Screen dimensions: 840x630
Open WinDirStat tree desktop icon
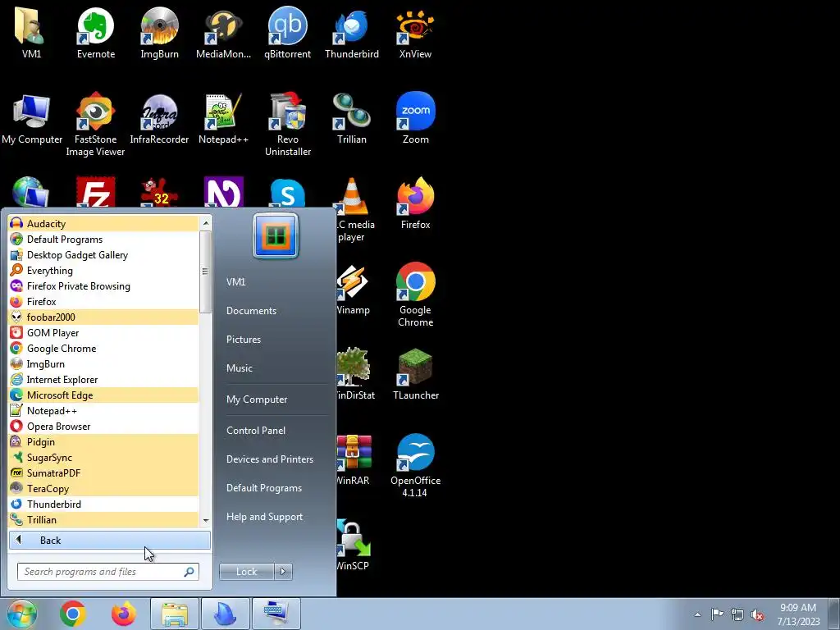click(356, 374)
